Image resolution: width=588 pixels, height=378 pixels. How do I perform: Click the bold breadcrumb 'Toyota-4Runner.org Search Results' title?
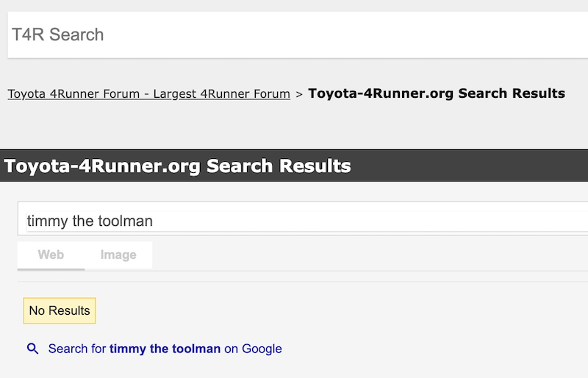(x=437, y=93)
